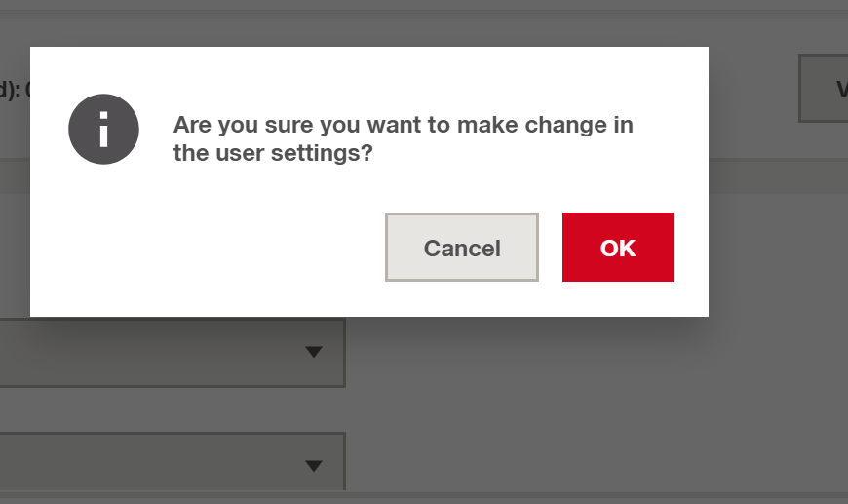Select the lower combo box field body
This screenshot has width=848, height=504.
pyautogui.click(x=172, y=461)
